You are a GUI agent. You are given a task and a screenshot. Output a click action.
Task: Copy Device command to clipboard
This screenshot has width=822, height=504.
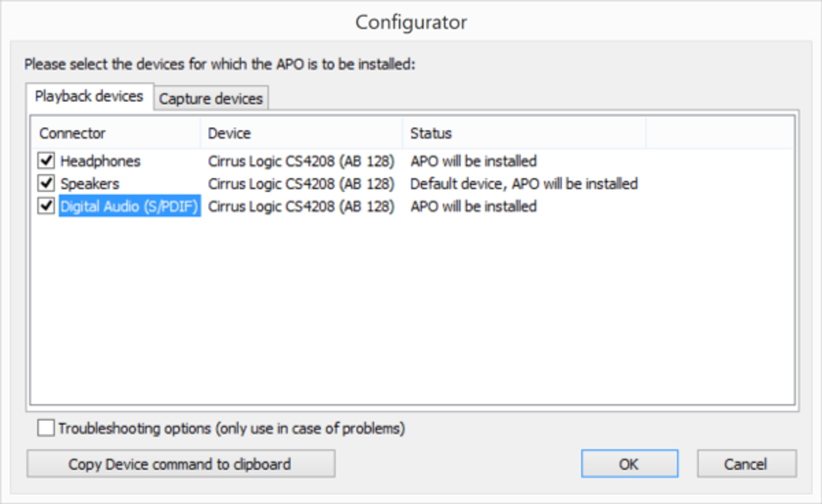(x=181, y=464)
